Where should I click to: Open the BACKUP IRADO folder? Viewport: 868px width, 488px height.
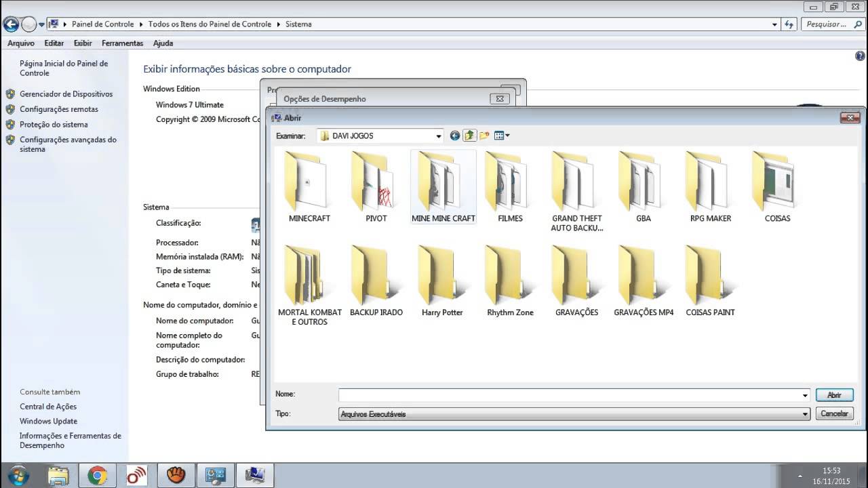pos(376,281)
